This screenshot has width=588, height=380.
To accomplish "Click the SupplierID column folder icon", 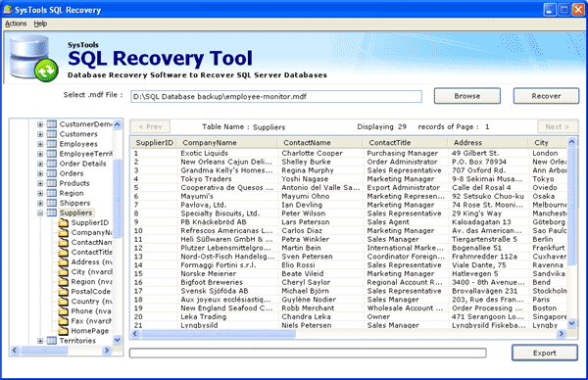I will [64, 222].
